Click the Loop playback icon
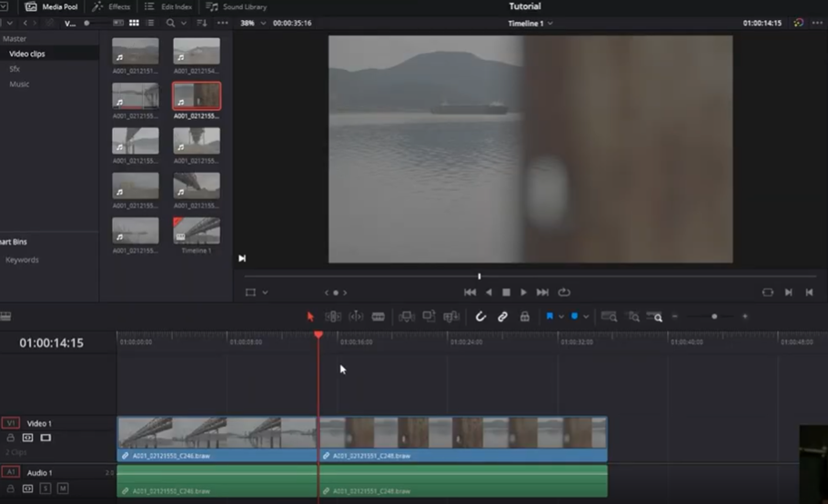 pos(564,292)
